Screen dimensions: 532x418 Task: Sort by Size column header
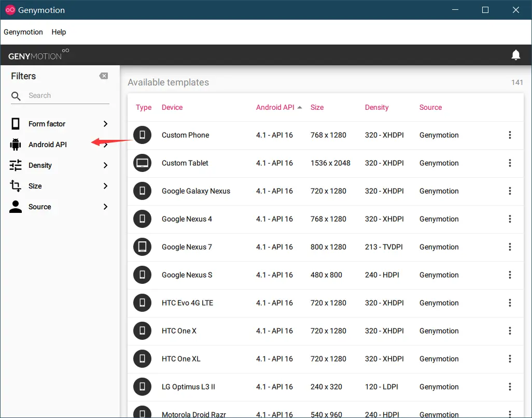click(x=317, y=107)
